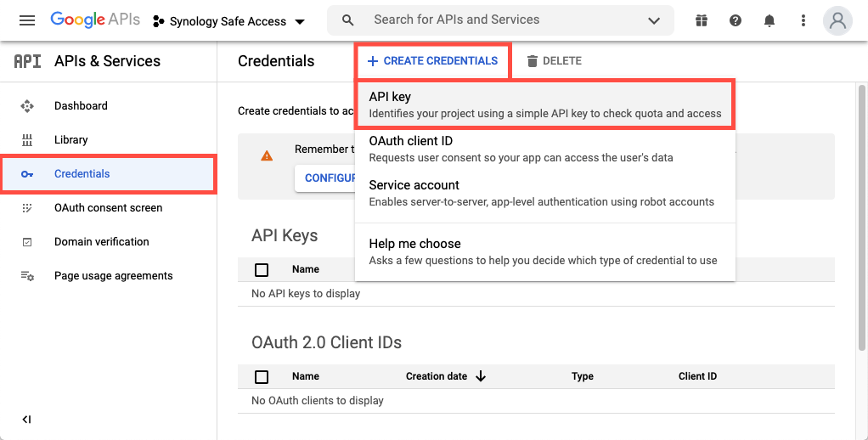
Task: Click the OAuth 2.0 Client IDs heading
Action: click(x=327, y=342)
